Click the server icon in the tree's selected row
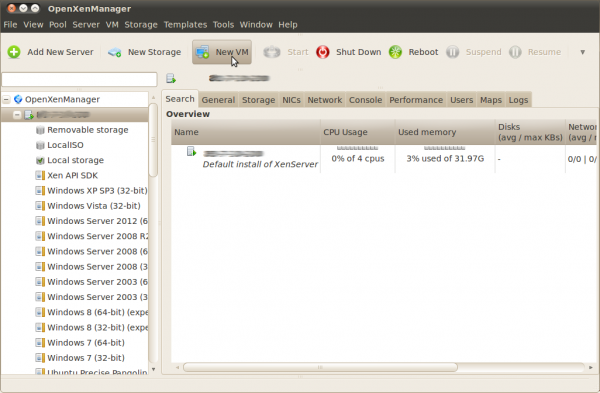Viewport: 600px width, 393px height. [29, 115]
